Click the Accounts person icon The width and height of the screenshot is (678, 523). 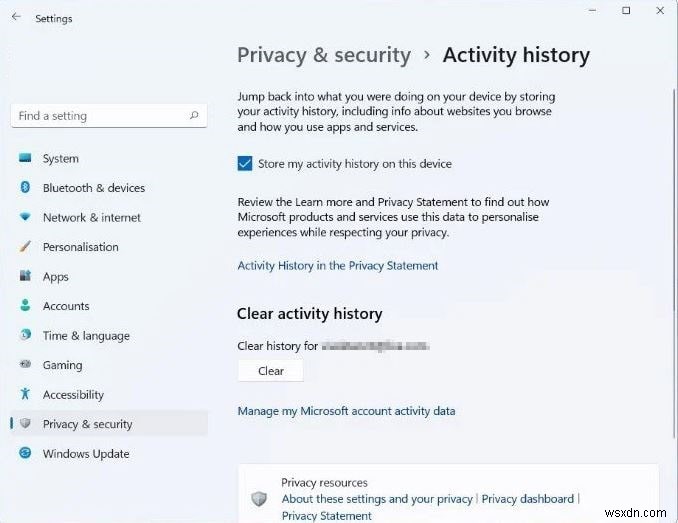pyautogui.click(x=25, y=305)
